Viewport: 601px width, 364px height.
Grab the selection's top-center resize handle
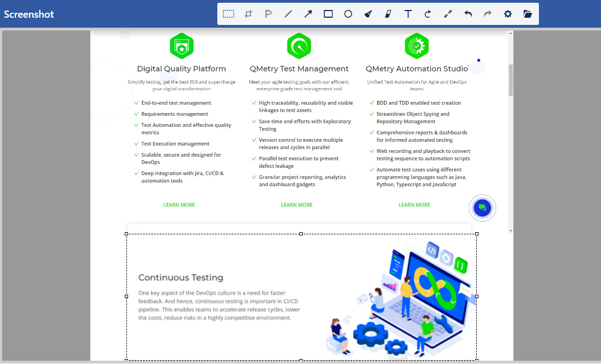[301, 234]
